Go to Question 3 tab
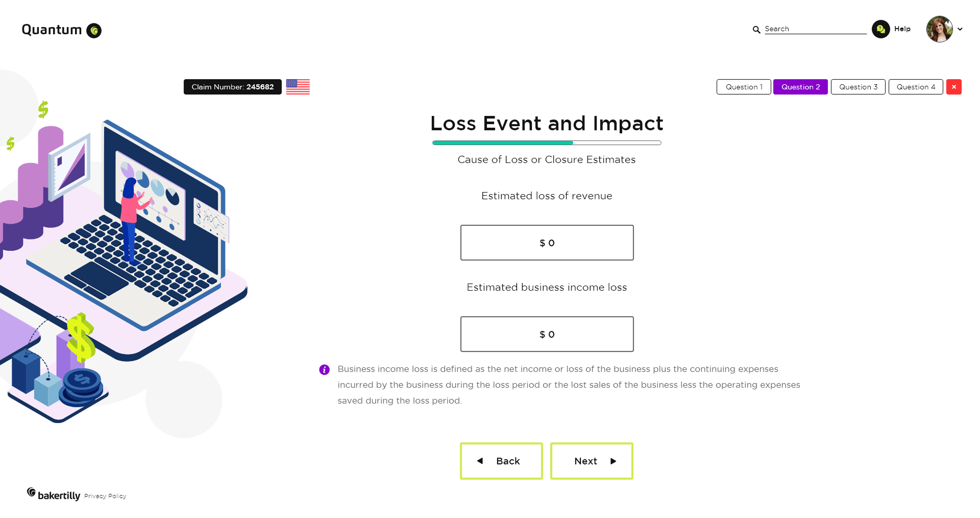 pyautogui.click(x=858, y=87)
